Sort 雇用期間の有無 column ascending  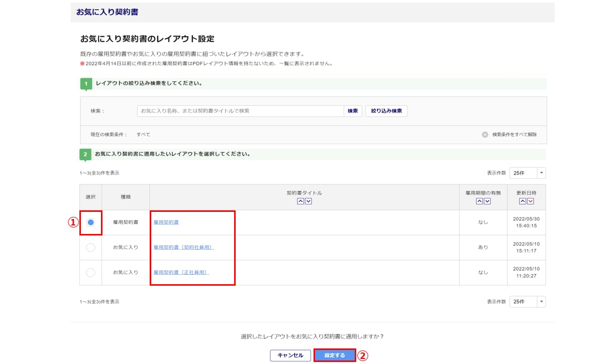click(x=479, y=201)
